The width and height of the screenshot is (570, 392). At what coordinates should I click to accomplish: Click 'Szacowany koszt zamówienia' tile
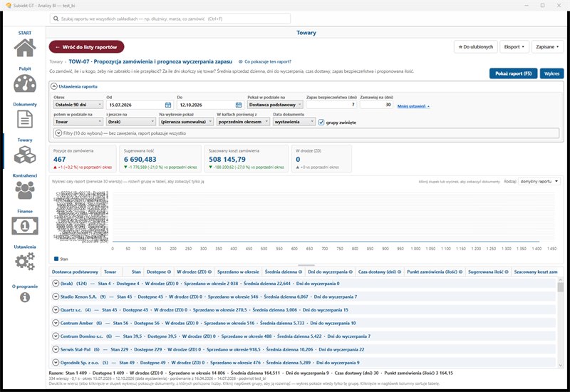coord(246,158)
